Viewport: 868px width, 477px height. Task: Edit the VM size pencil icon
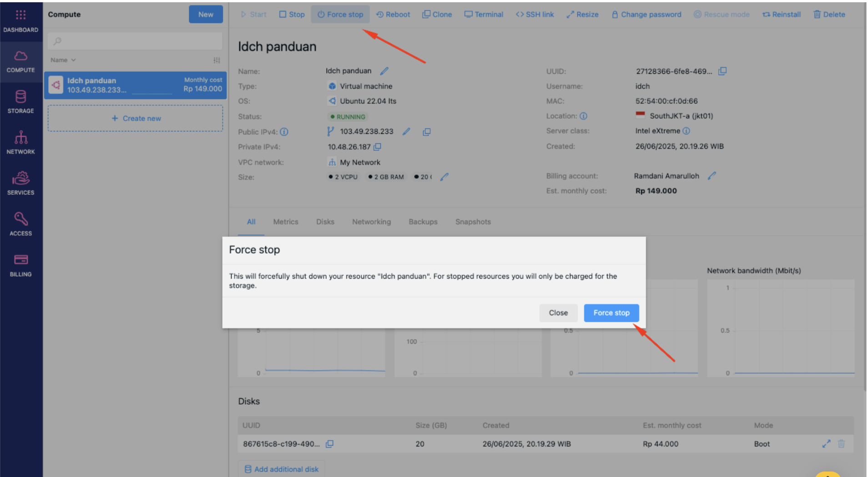pyautogui.click(x=444, y=177)
